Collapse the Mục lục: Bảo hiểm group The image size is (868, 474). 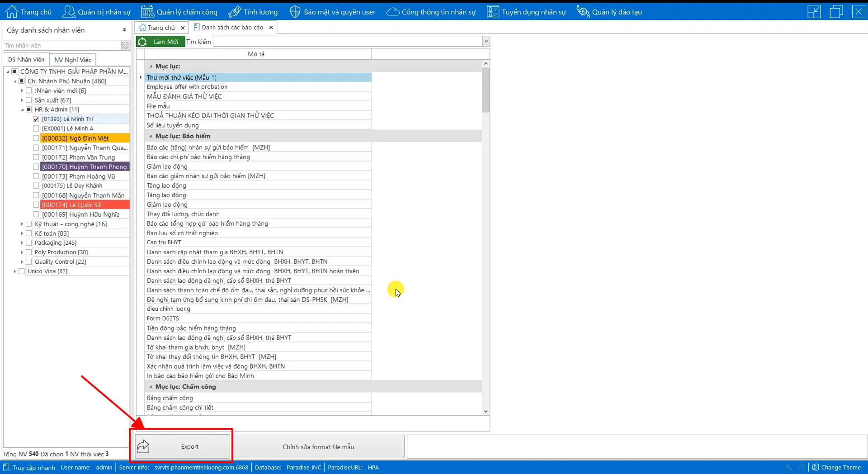pyautogui.click(x=151, y=136)
